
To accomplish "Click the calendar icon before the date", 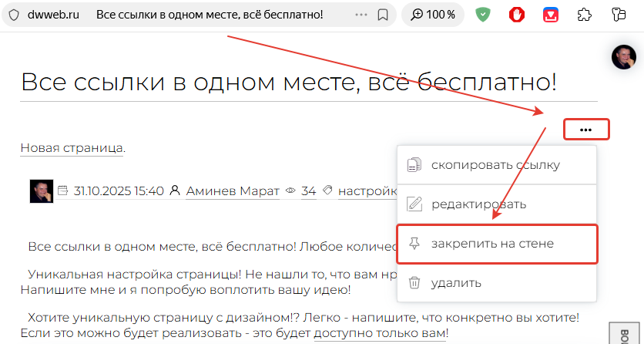I will click(x=62, y=191).
